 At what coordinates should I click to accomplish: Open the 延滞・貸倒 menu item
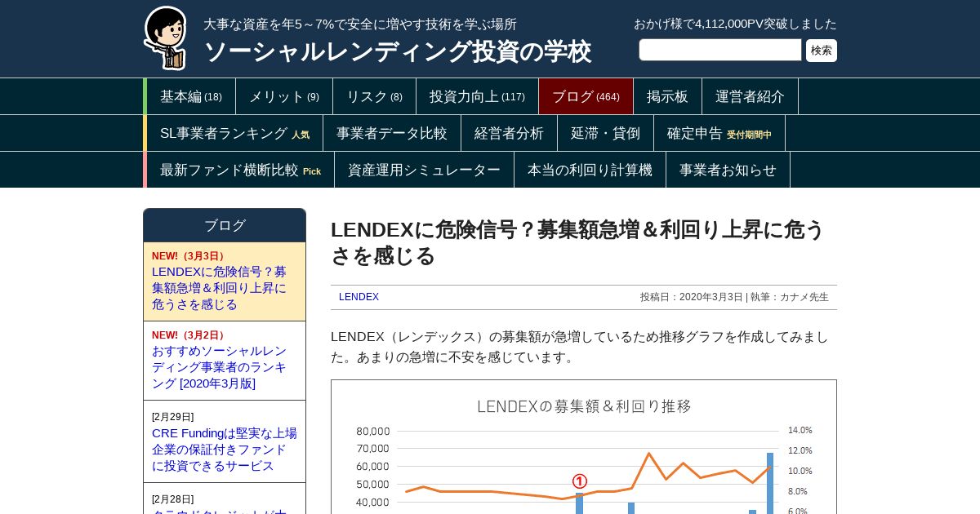coord(606,133)
